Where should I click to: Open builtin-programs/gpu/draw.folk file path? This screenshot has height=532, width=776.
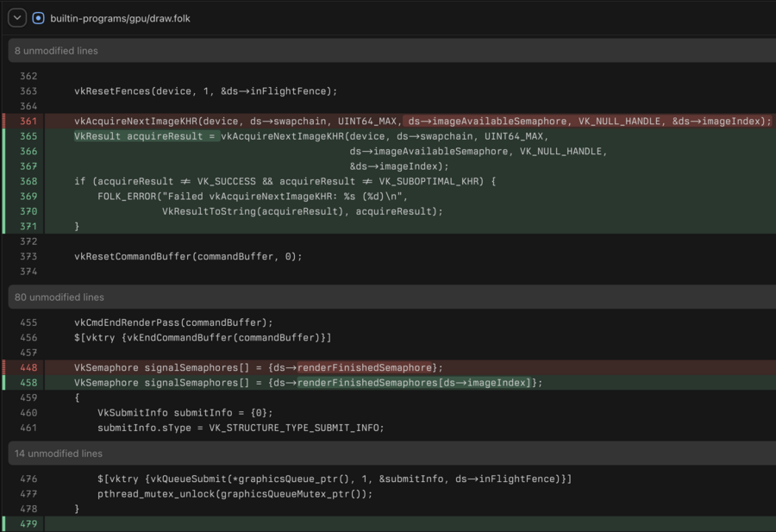tap(120, 18)
